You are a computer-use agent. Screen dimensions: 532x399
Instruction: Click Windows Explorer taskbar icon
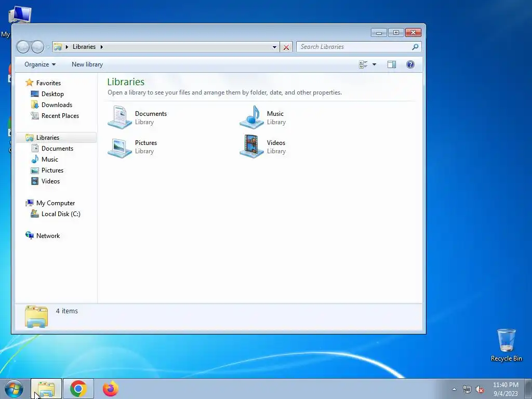pyautogui.click(x=46, y=389)
